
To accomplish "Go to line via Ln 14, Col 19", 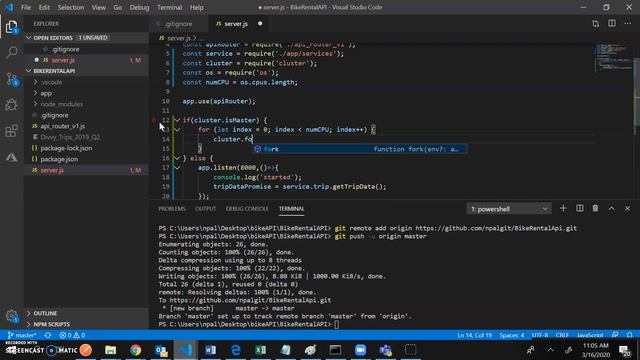I will pos(474,335).
